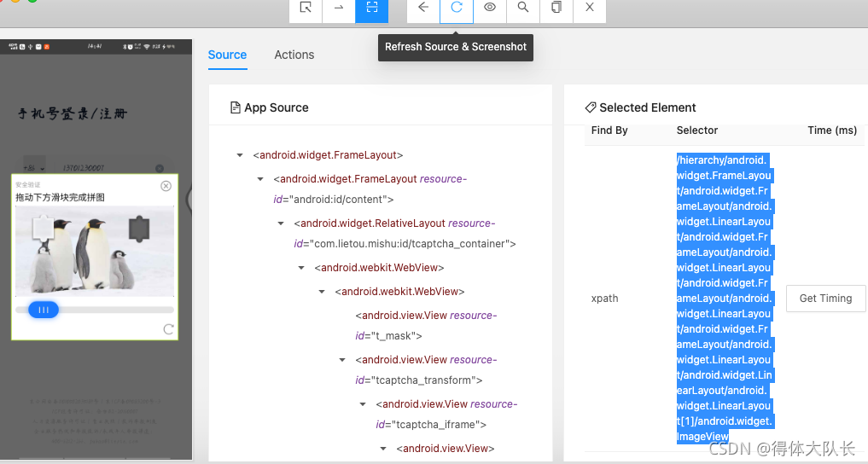868x464 pixels.
Task: Select the t_mask View node
Action: pyautogui.click(x=426, y=326)
